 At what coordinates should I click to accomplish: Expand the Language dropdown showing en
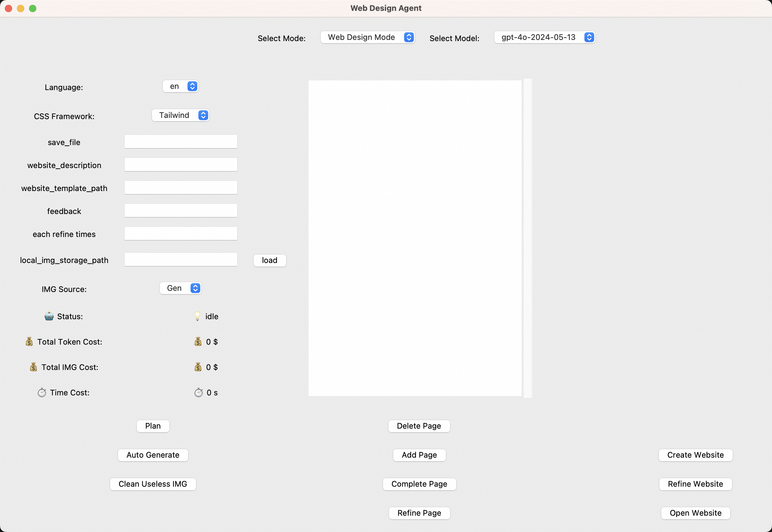181,86
